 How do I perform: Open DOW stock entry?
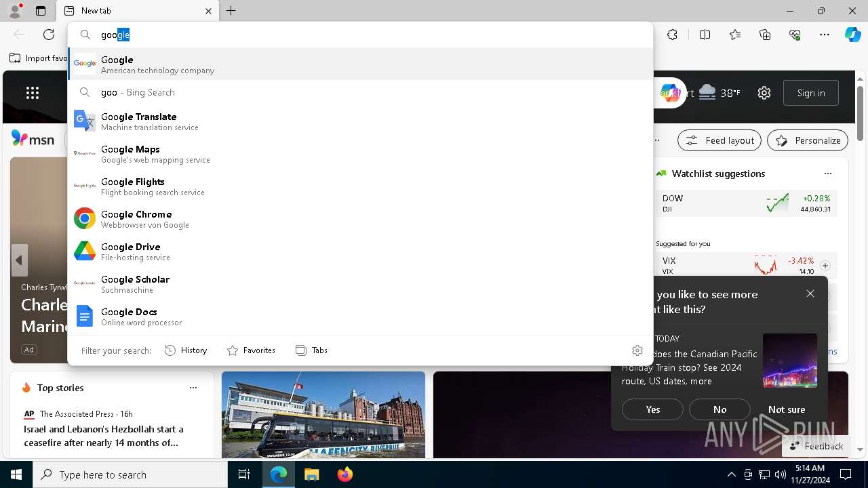[x=746, y=203]
